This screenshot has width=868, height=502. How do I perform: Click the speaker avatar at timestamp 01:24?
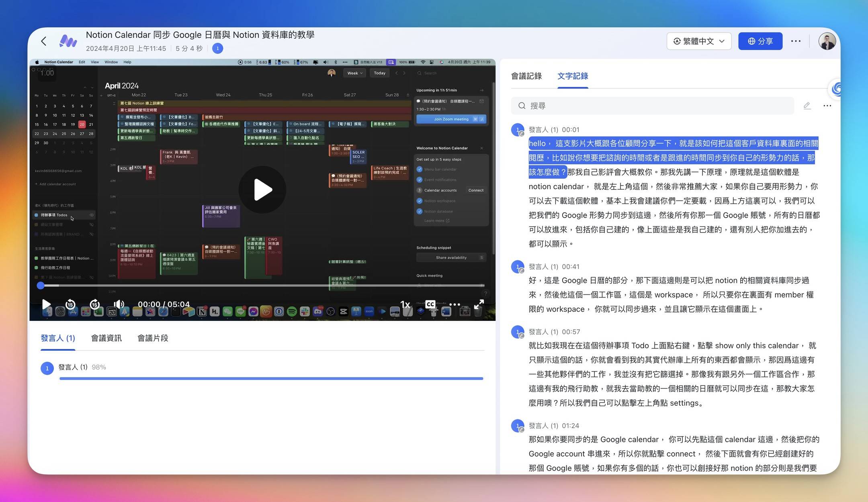[x=518, y=426]
